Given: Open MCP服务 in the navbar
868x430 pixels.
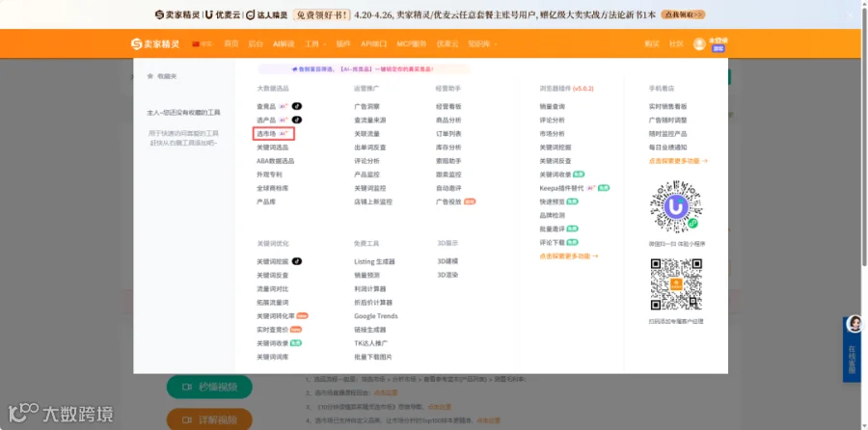Looking at the screenshot, I should point(411,43).
